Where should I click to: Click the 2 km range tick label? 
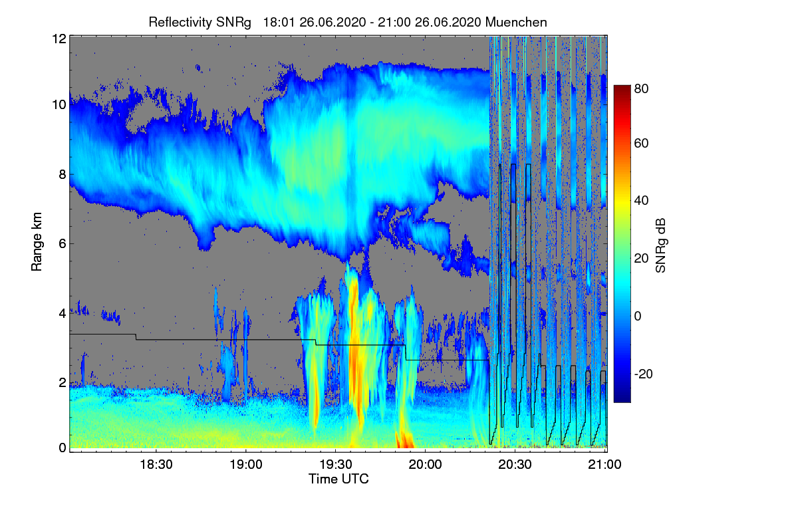63,382
